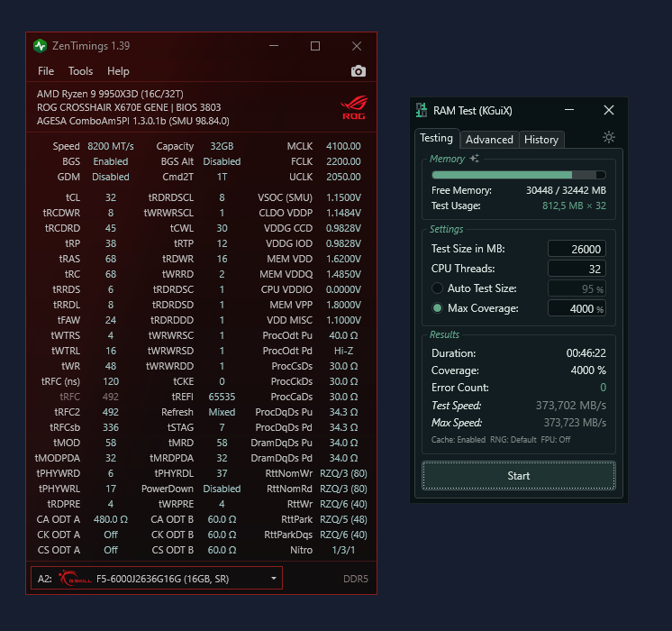Click the ROG CROSSHAIR X670E GENE BIOS line
Viewport: 672px width, 631px height.
[129, 107]
